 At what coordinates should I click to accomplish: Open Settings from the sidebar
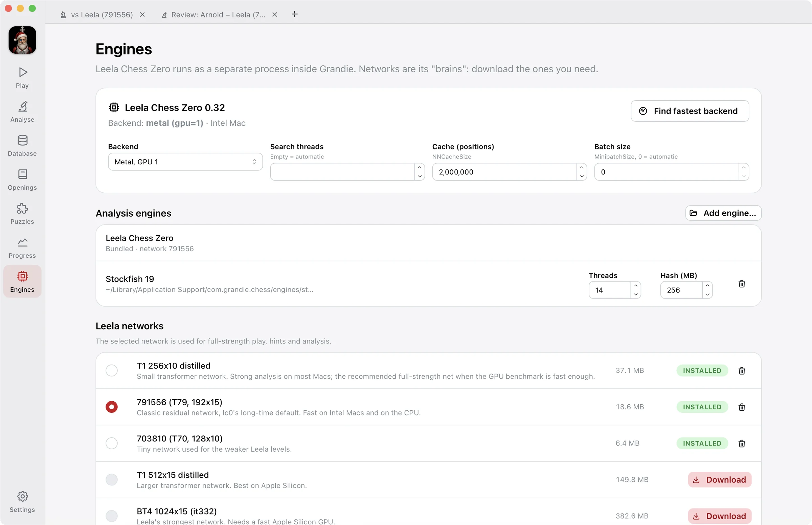22,502
